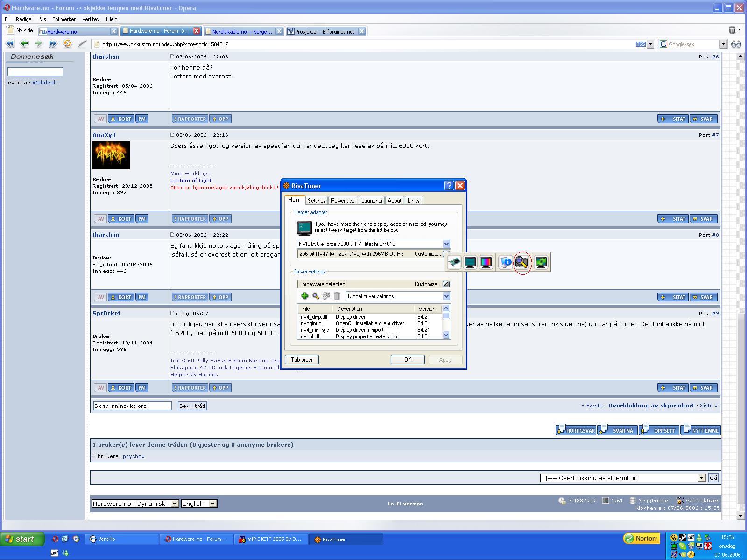The width and height of the screenshot is (747, 560).
Task: Click the RSS feed icon in address bar
Action: tap(641, 44)
